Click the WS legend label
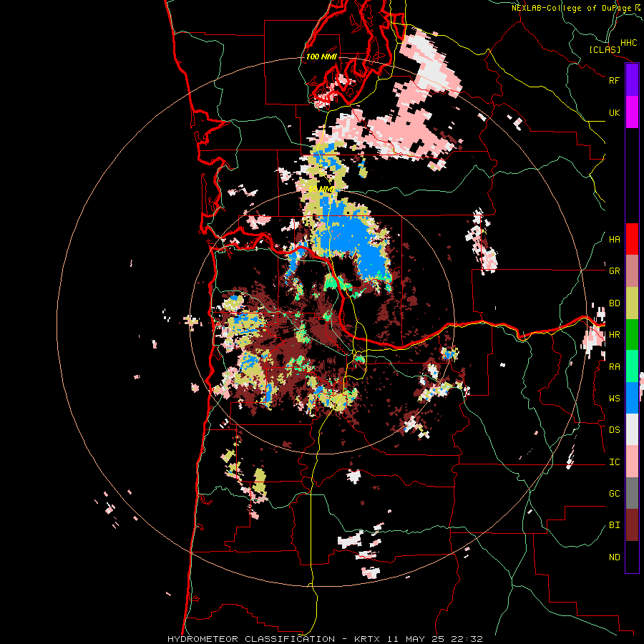 pos(614,399)
